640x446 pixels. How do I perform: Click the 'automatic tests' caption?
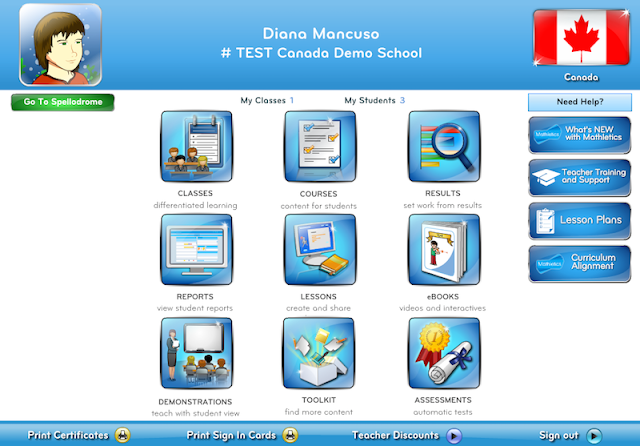tap(443, 412)
